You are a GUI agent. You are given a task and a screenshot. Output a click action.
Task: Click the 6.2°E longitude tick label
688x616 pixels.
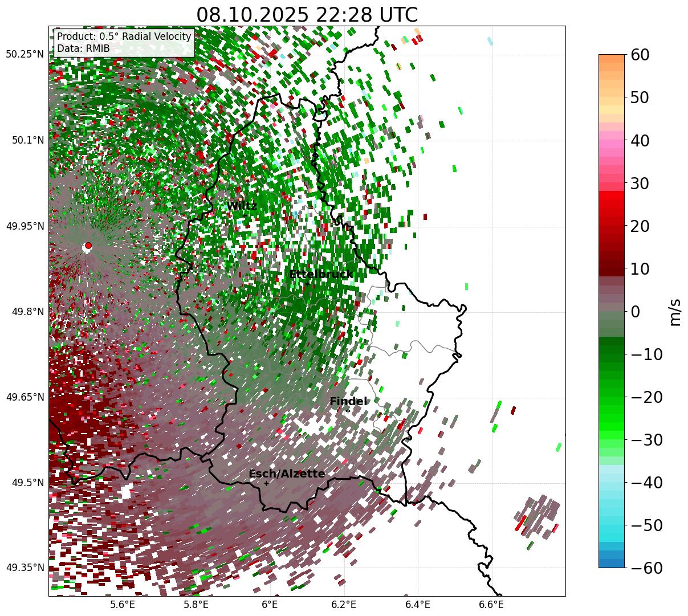click(344, 605)
